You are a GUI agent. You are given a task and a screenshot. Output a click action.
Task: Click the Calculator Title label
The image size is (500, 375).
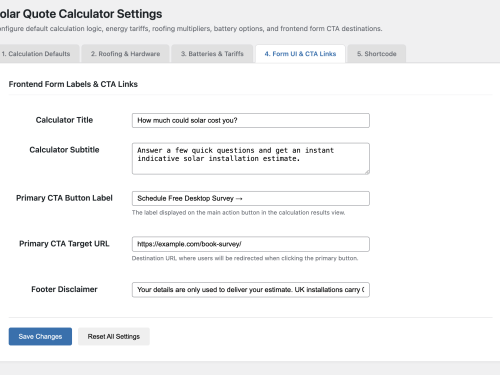(64, 120)
